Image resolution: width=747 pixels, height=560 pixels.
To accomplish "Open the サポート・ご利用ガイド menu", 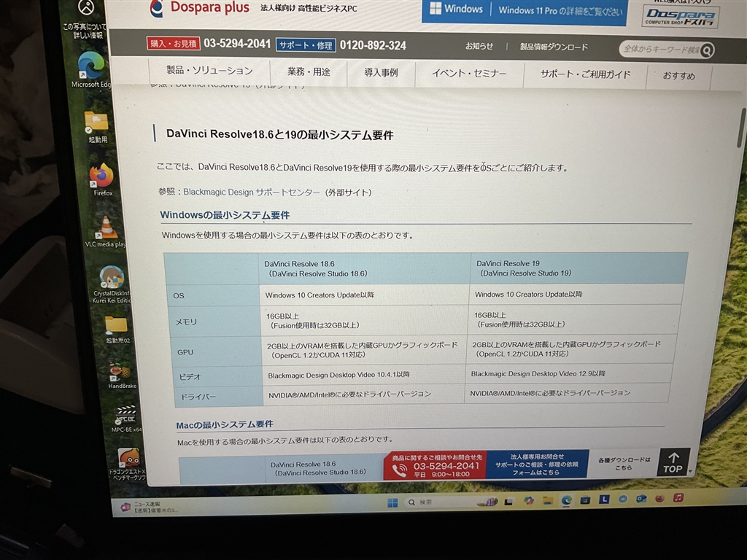I will 586,74.
